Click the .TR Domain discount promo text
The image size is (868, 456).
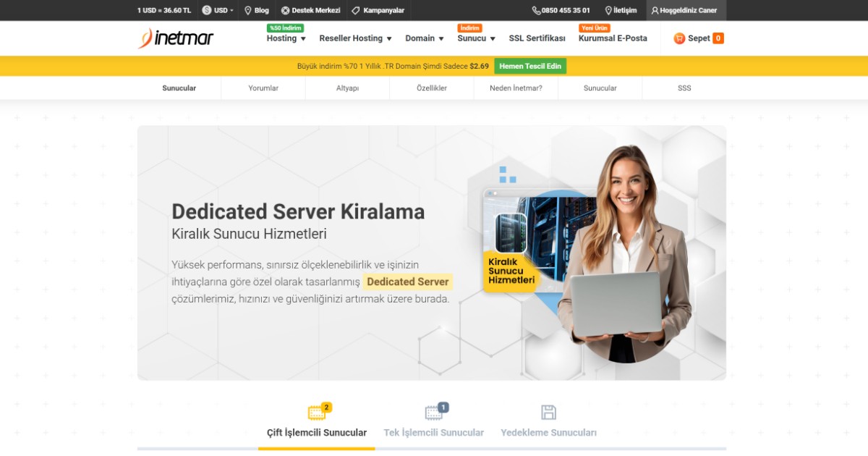[393, 66]
